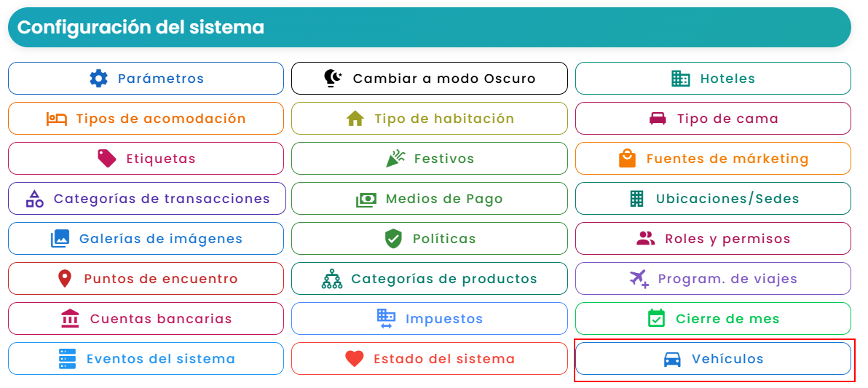The width and height of the screenshot is (868, 388).
Task: Click the party popper icon for Festivos
Action: 395,158
